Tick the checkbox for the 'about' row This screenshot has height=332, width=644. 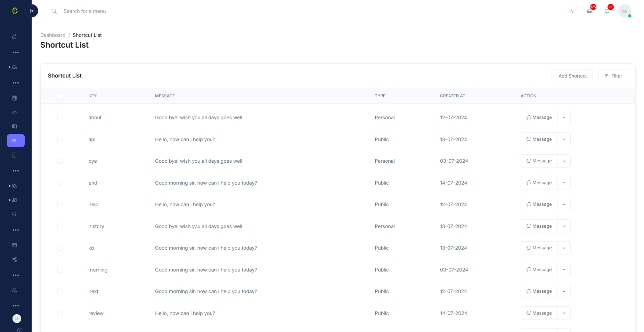tap(60, 118)
